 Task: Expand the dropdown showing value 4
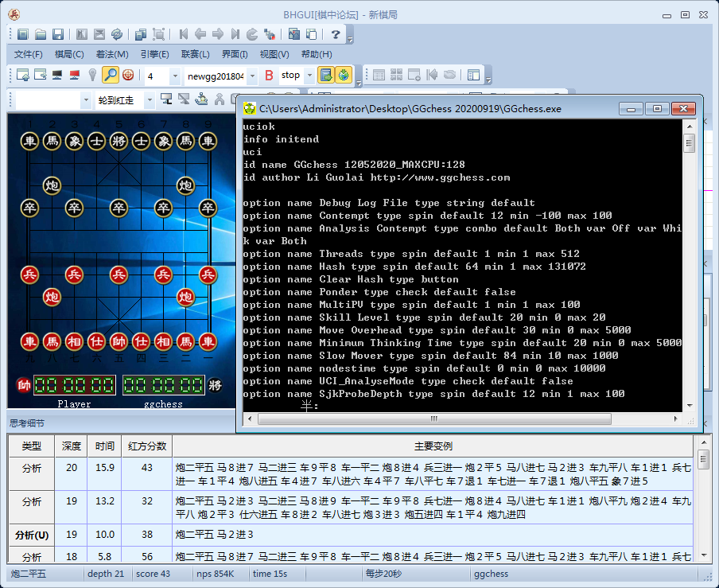[x=175, y=76]
